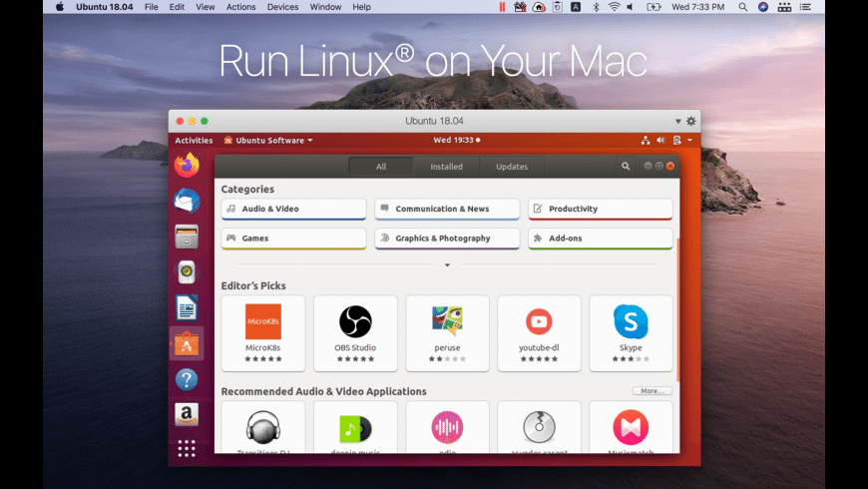Open the File menu
The image size is (868, 489).
pyautogui.click(x=151, y=7)
